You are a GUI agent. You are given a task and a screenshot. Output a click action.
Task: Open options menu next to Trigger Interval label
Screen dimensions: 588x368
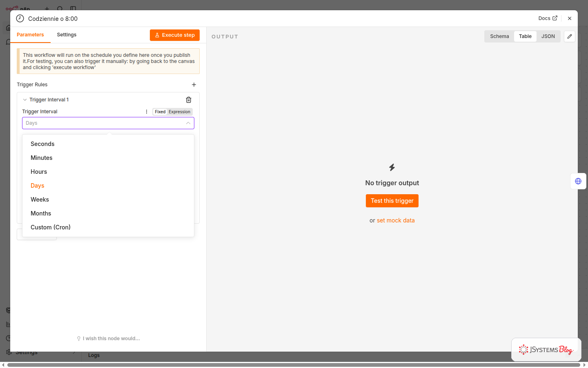pos(147,112)
